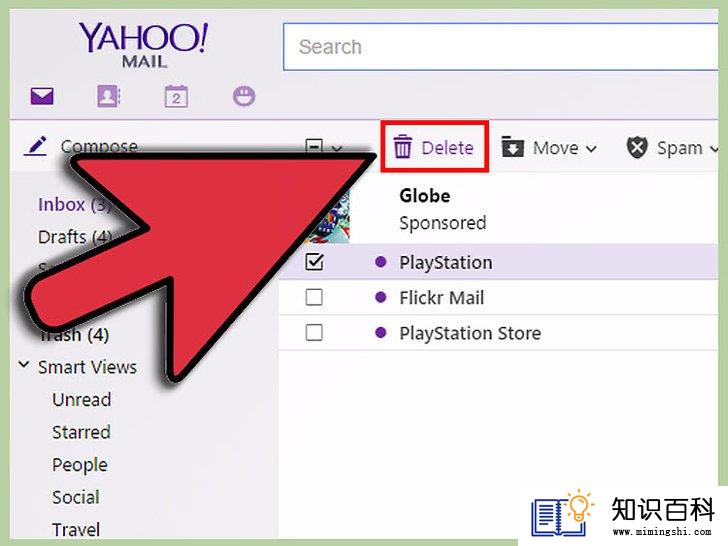Click the Delete button label
The width and height of the screenshot is (728, 546).
448,148
